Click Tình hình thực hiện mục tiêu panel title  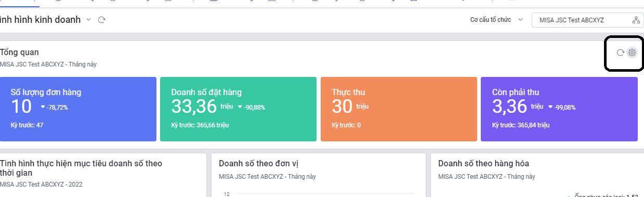click(81, 168)
